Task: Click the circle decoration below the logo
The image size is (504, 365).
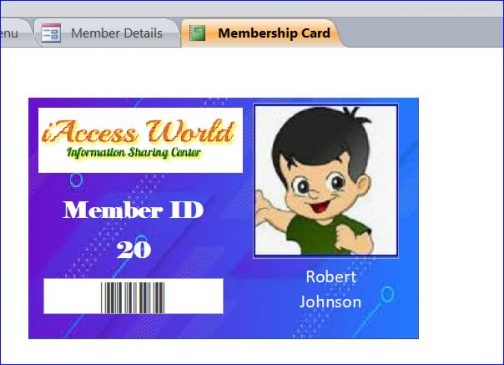Action: point(76,180)
